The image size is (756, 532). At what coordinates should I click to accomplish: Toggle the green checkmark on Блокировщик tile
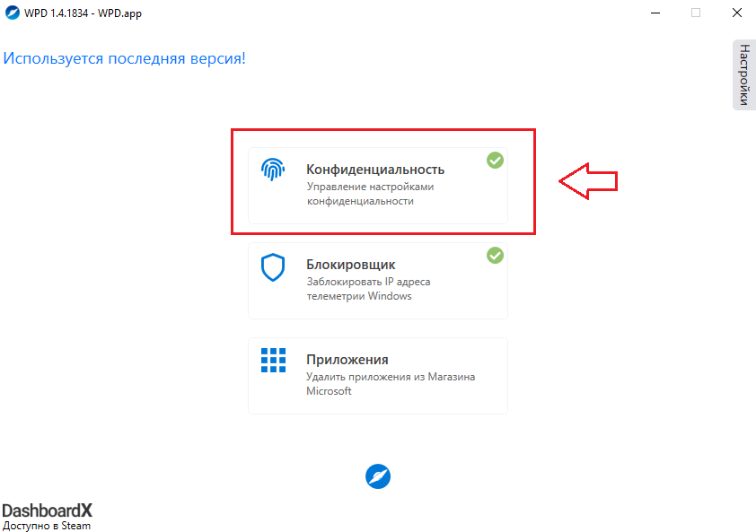[495, 255]
